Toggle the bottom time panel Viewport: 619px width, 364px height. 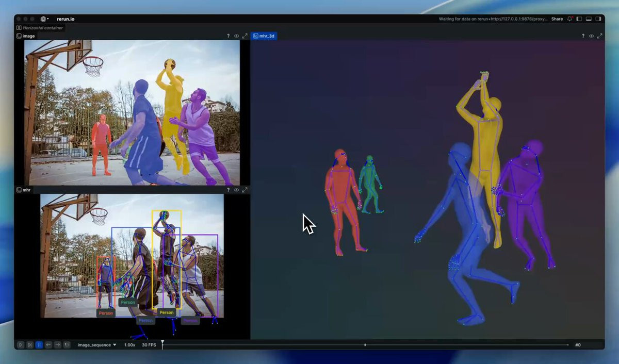tap(589, 19)
